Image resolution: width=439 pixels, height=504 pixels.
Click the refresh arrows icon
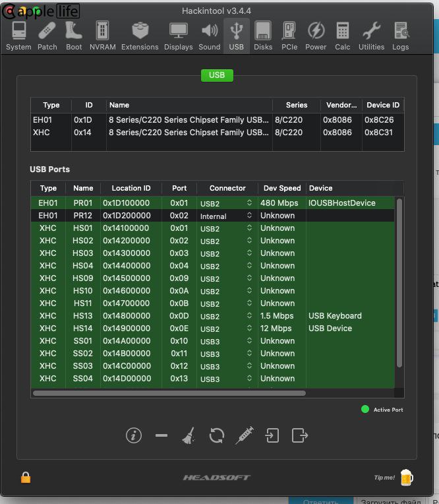click(216, 435)
